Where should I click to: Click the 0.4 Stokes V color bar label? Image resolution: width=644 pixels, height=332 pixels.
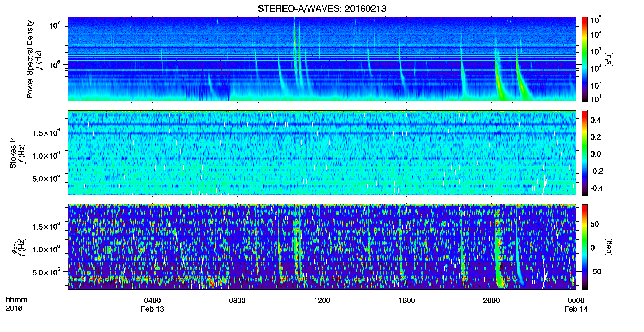pyautogui.click(x=595, y=120)
